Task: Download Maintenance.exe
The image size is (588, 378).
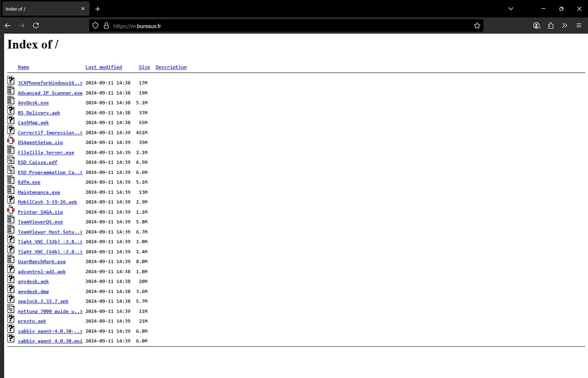Action: (x=39, y=192)
